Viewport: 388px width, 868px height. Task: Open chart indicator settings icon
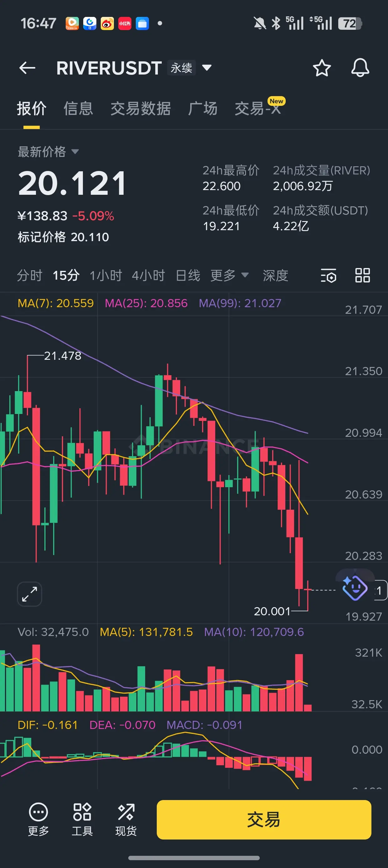click(x=328, y=275)
